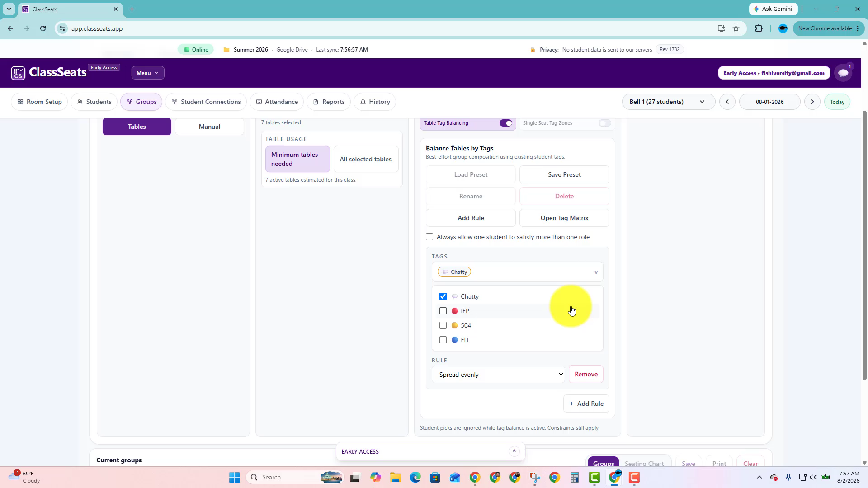Open the Windows Start menu
Viewport: 868px width, 488px height.
tap(234, 477)
